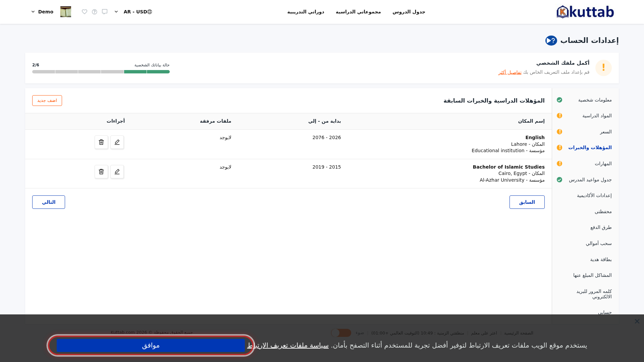Open المشاكل المبلغ عنها in the sidebar
The image size is (644, 362).
(592, 275)
